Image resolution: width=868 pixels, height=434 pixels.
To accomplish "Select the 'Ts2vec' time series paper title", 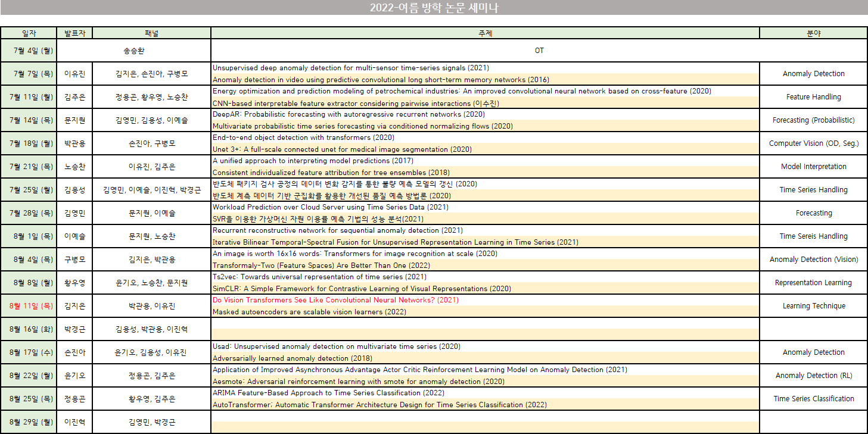I will pos(319,277).
